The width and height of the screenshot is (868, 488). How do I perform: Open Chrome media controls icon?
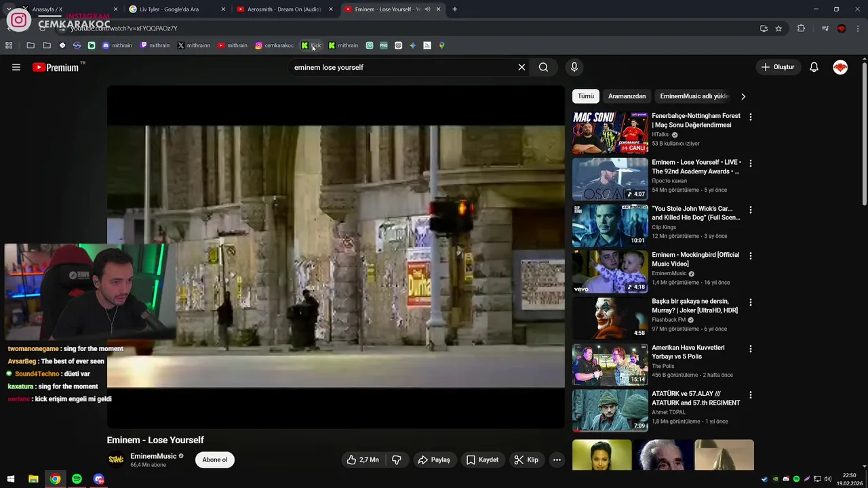[825, 28]
